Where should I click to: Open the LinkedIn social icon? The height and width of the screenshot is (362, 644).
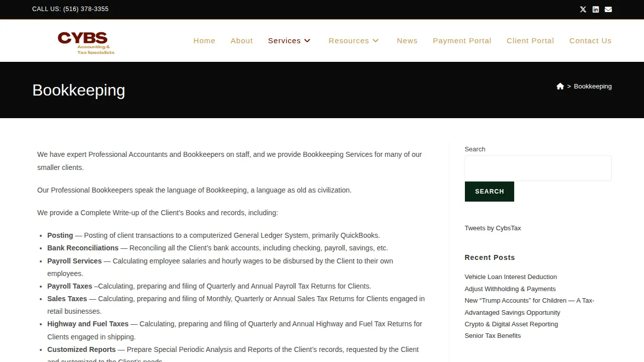point(596,9)
